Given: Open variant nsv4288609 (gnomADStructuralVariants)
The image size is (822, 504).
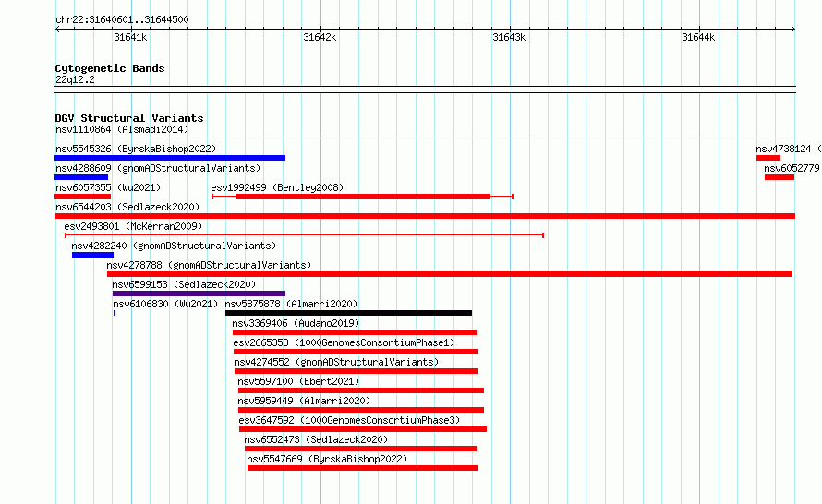Looking at the screenshot, I should 158,168.
